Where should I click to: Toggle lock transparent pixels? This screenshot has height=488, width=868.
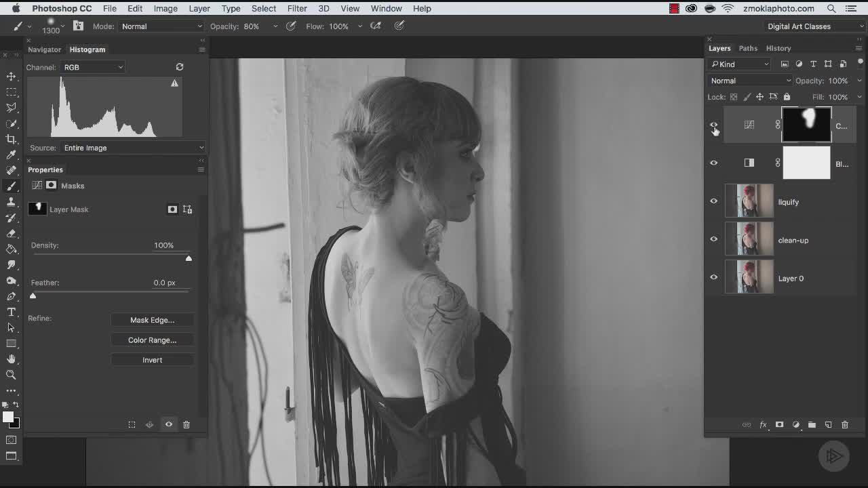734,97
